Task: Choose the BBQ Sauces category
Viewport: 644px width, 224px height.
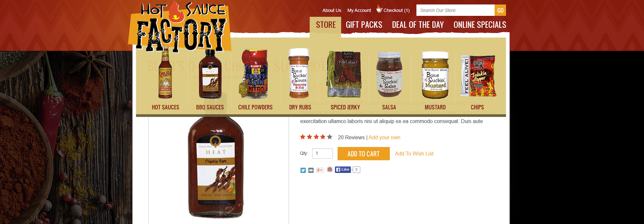Action: point(210,80)
